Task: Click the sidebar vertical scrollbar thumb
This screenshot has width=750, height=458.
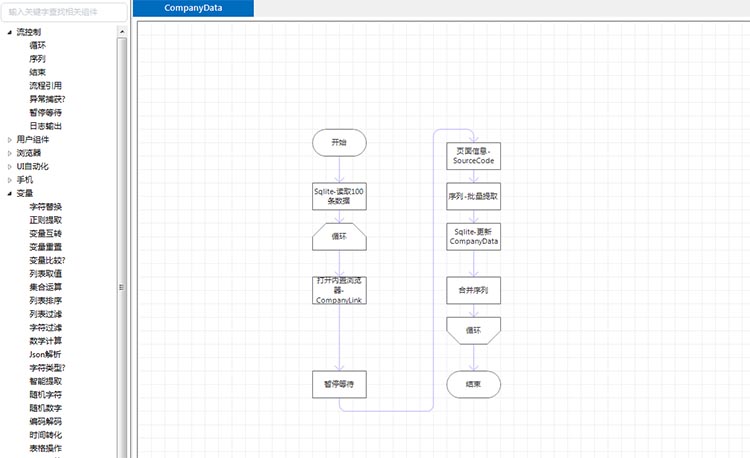Action: (122, 248)
